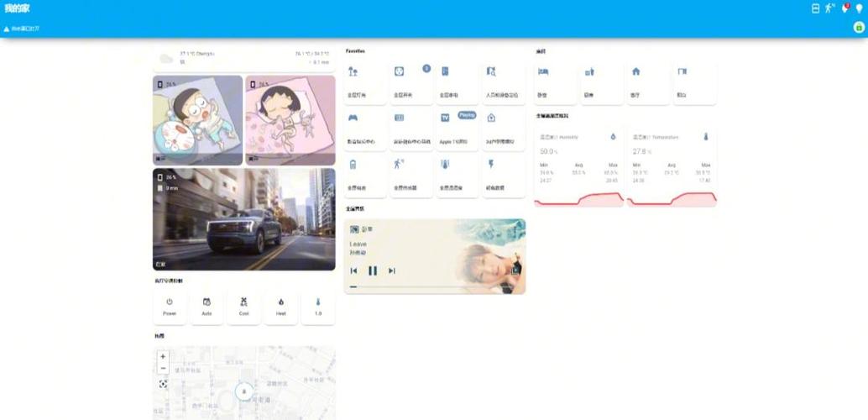The width and height of the screenshot is (868, 420).
Task: Go to the living room card with home icon
Action: point(649,83)
